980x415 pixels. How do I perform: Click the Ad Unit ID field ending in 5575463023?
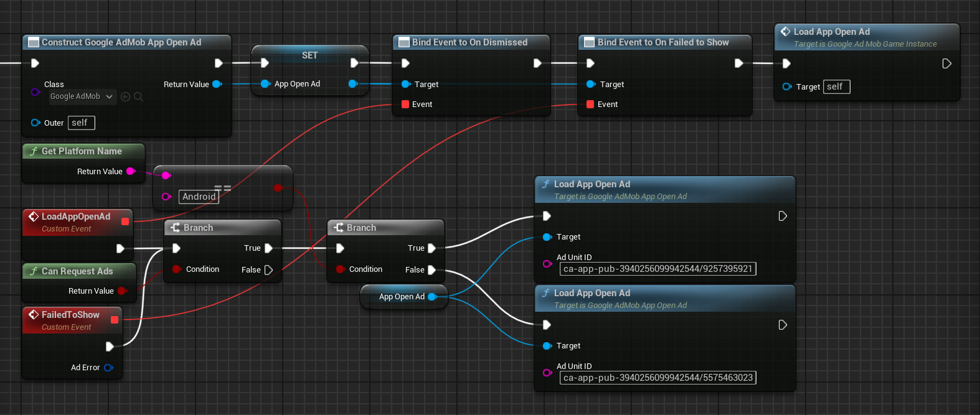[657, 378]
